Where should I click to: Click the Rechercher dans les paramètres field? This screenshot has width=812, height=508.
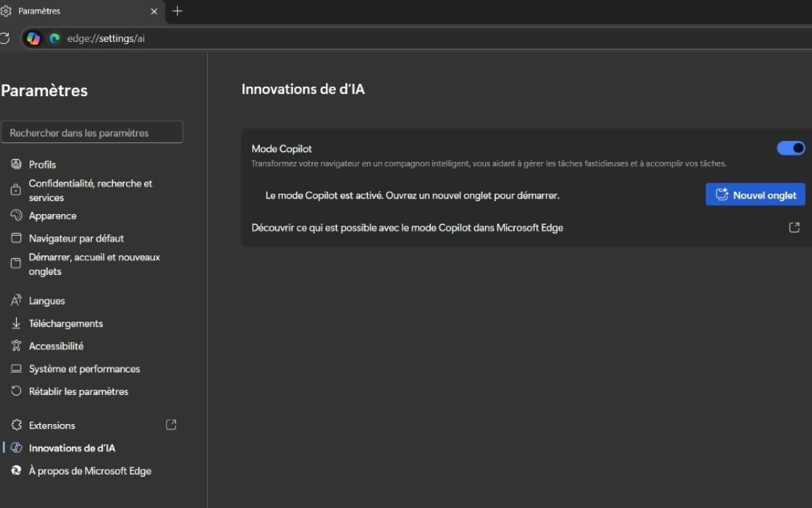point(92,132)
